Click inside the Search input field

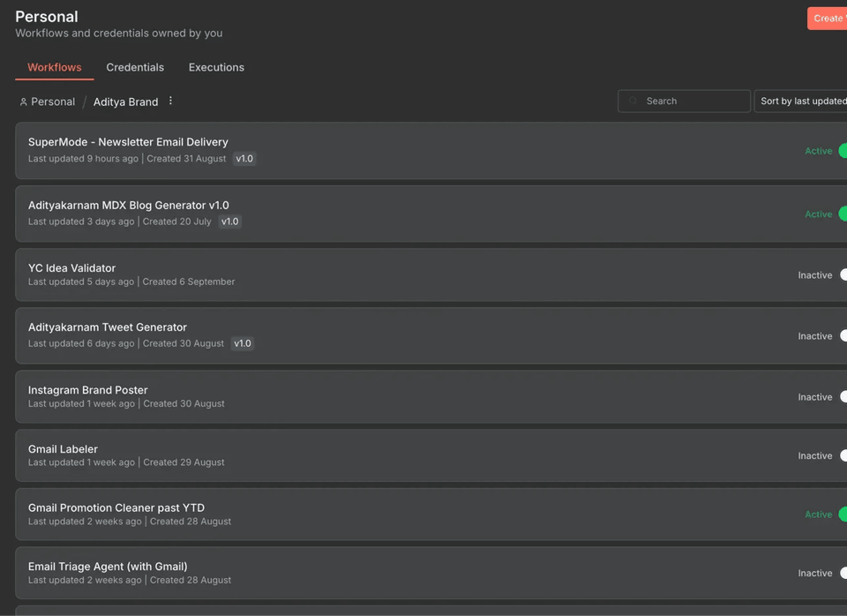tap(688, 101)
